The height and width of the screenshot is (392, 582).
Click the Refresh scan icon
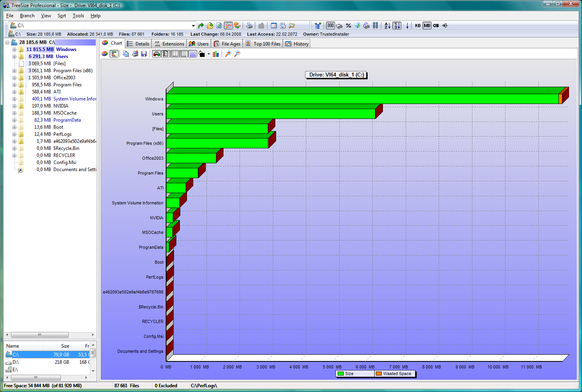coord(219,26)
